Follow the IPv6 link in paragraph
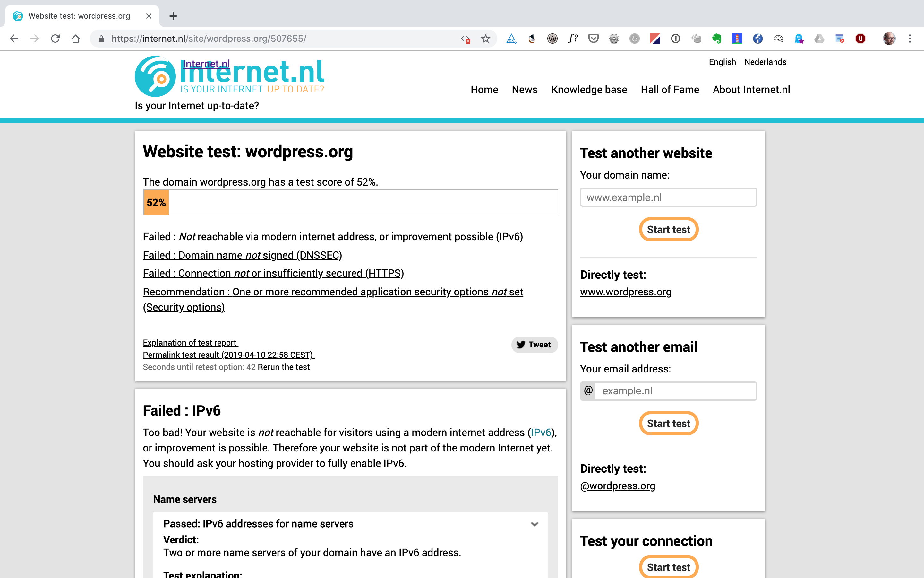 pos(541,432)
